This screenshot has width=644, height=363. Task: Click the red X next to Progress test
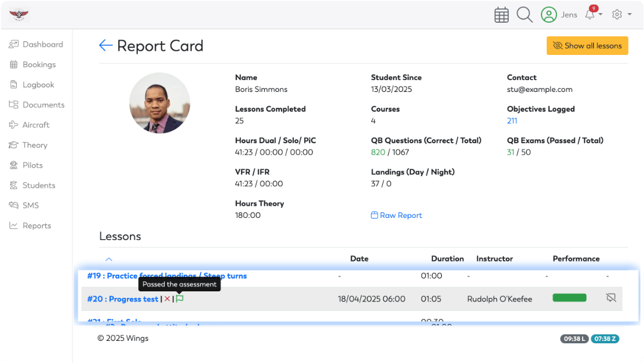pyautogui.click(x=167, y=299)
